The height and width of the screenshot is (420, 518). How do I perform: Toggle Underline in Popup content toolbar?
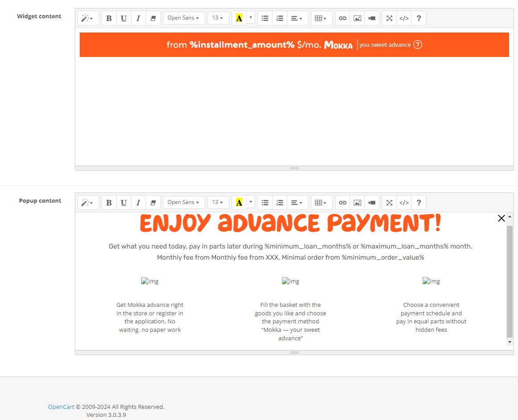click(x=123, y=203)
